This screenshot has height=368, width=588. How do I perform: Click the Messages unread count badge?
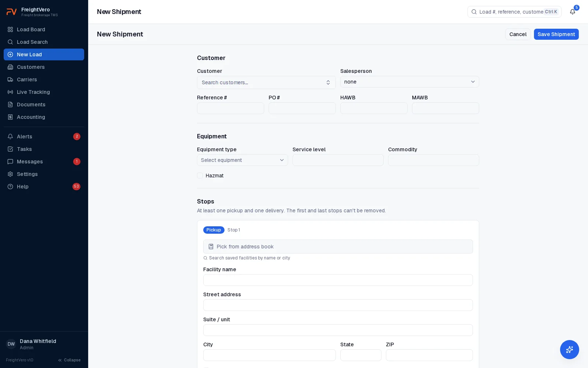(77, 162)
